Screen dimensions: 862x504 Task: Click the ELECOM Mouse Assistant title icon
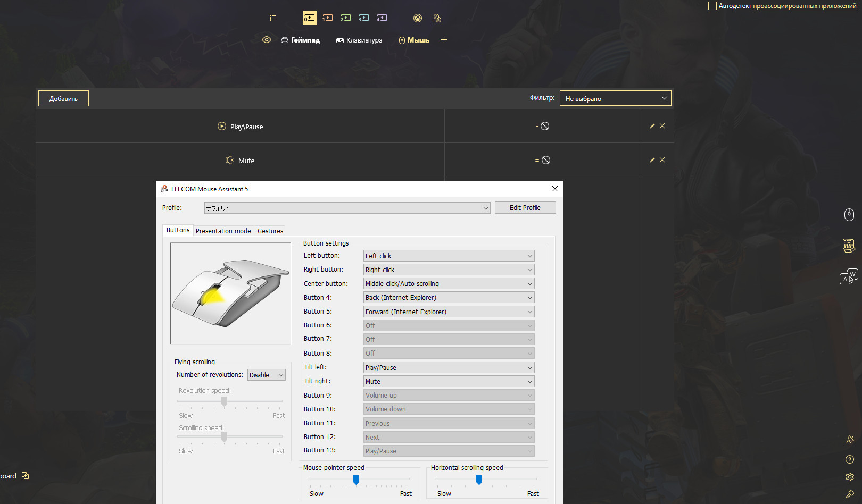pos(164,189)
